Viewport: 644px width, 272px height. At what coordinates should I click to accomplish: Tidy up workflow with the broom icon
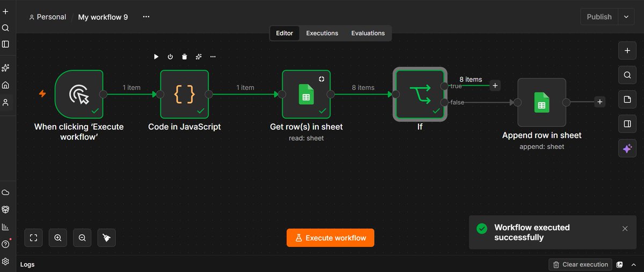tap(107, 238)
